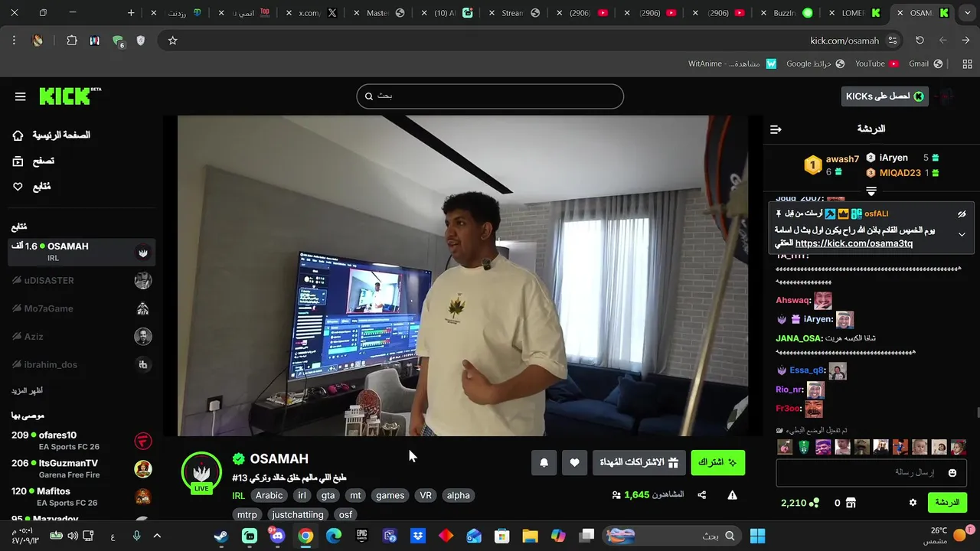Collapse chat with the panel icon
The width and height of the screenshot is (980, 551).
tap(776, 129)
